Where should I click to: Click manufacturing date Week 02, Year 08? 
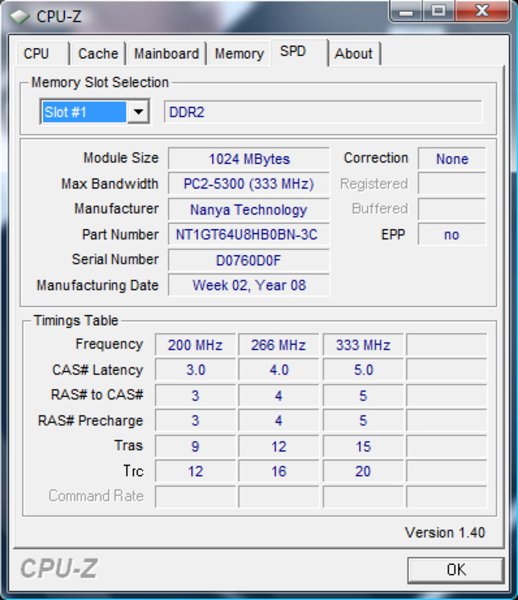click(x=249, y=285)
